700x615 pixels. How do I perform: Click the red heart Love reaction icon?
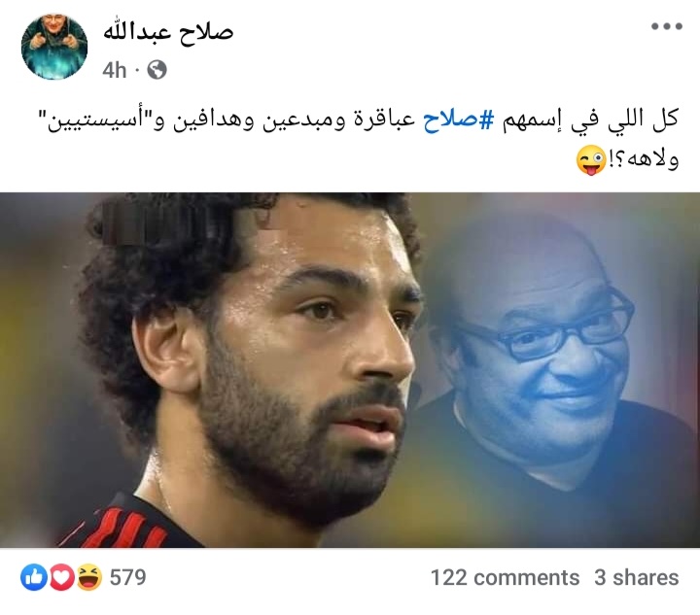click(x=61, y=577)
